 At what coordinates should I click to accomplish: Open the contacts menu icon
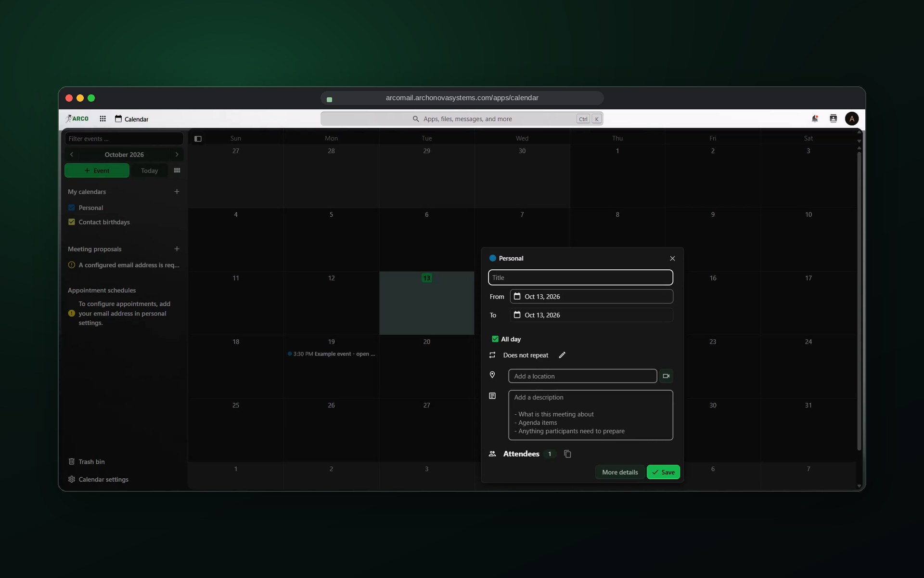click(x=833, y=119)
